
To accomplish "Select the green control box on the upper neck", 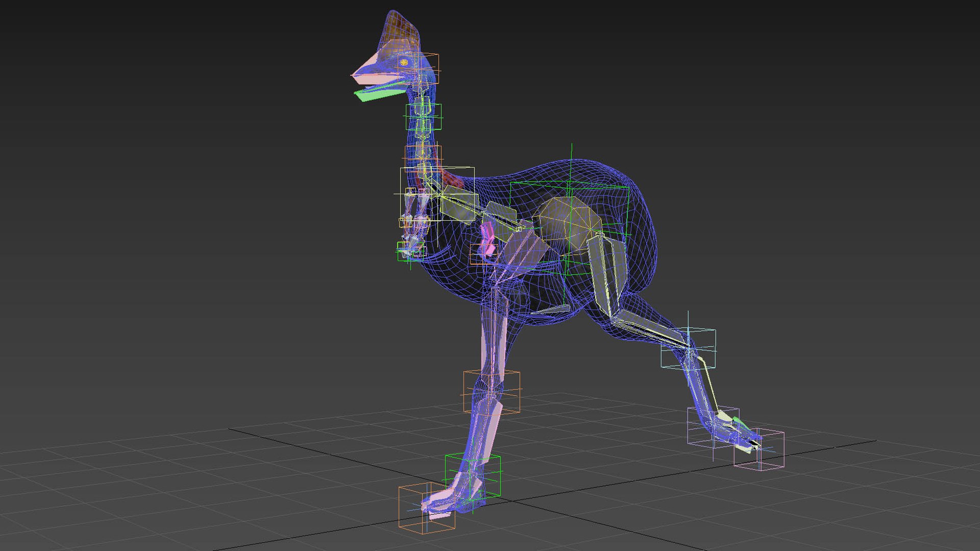I will [x=424, y=117].
